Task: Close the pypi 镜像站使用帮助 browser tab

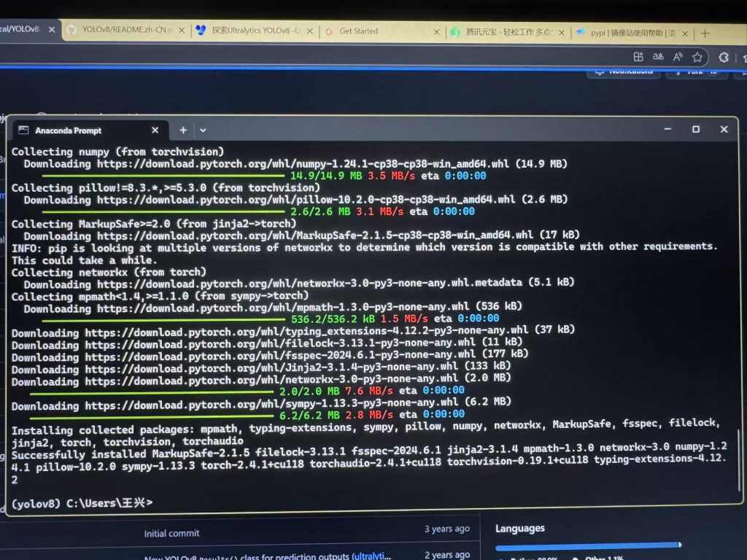Action: [x=685, y=34]
